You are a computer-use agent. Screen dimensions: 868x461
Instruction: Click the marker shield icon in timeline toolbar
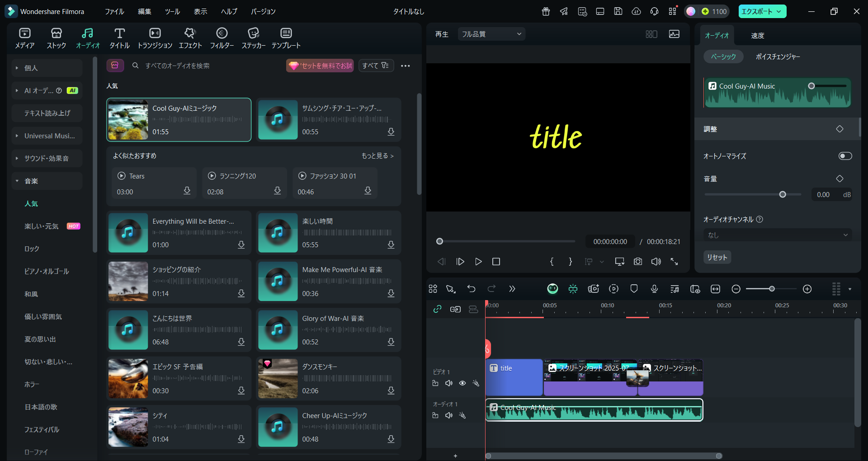(x=634, y=289)
